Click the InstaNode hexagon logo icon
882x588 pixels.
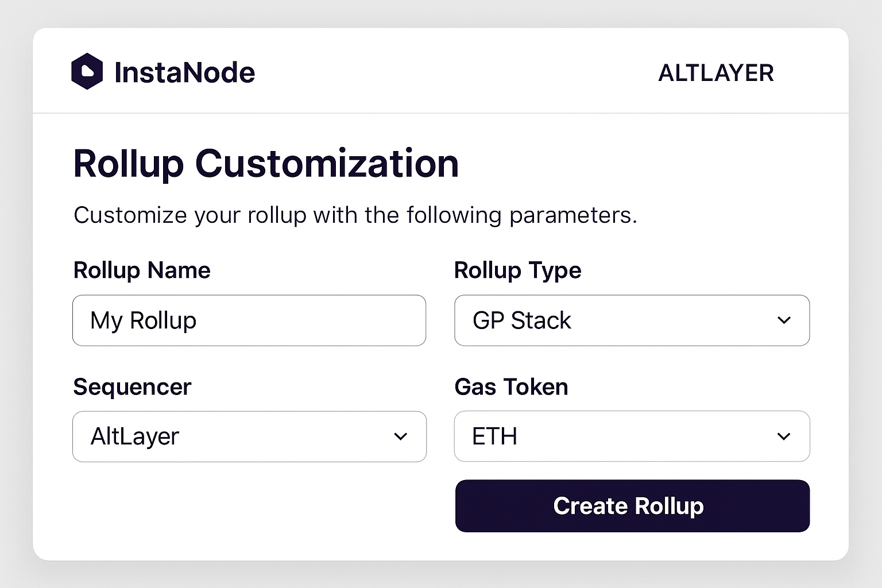87,72
